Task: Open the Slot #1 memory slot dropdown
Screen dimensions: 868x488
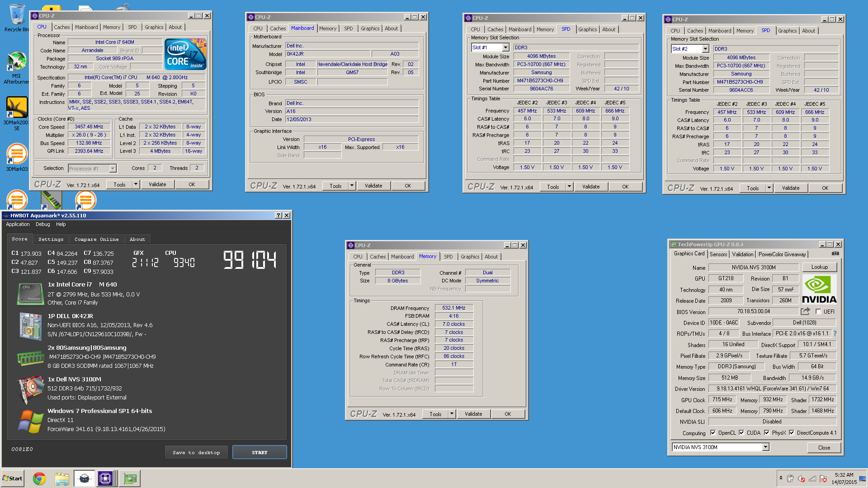Action: point(505,47)
